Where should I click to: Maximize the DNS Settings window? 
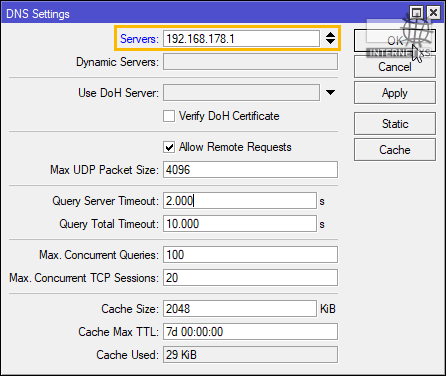[x=416, y=13]
